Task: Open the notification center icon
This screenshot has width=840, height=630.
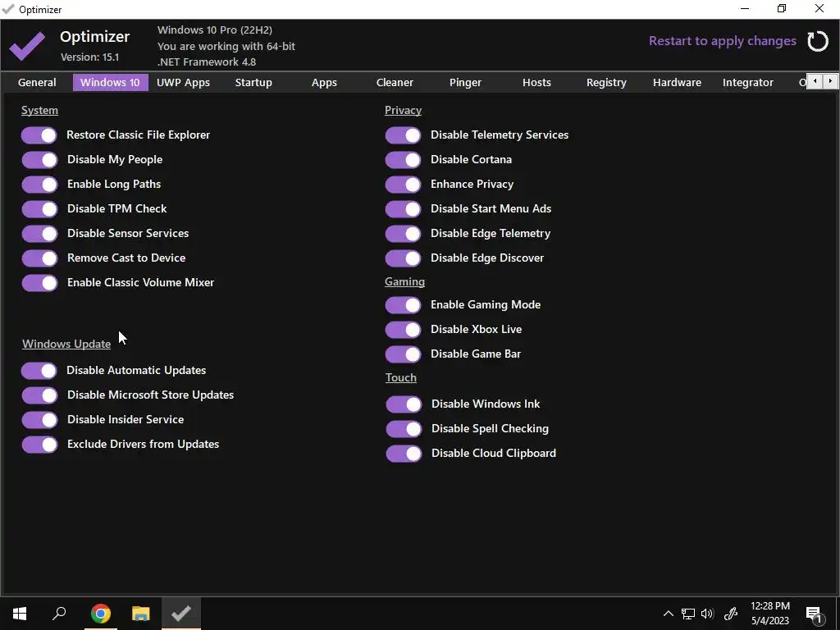Action: coord(814,614)
